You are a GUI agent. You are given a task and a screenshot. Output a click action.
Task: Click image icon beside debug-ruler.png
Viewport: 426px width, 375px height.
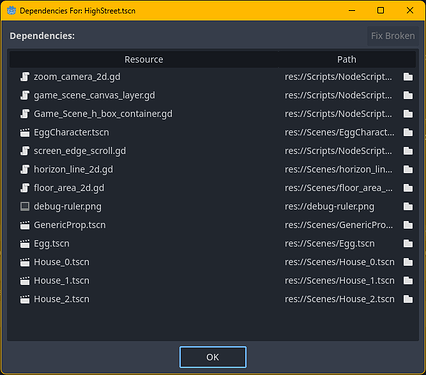tap(25, 207)
